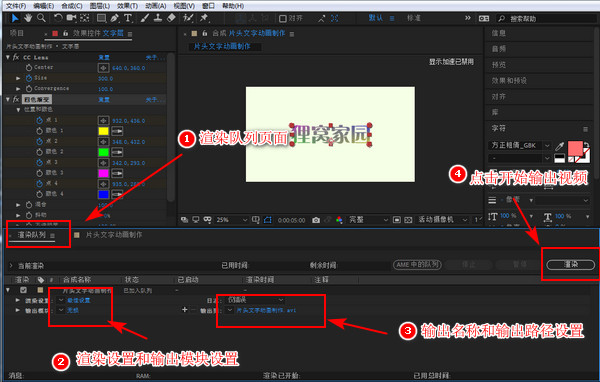Toggle the Center stopwatch
This screenshot has height=382, width=600.
tap(29, 67)
